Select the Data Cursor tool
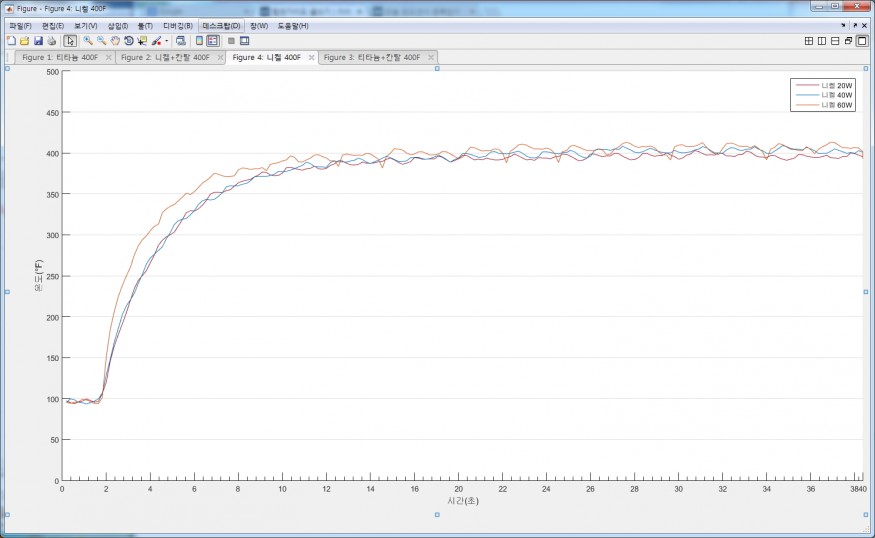The height and width of the screenshot is (538, 875). click(x=142, y=41)
